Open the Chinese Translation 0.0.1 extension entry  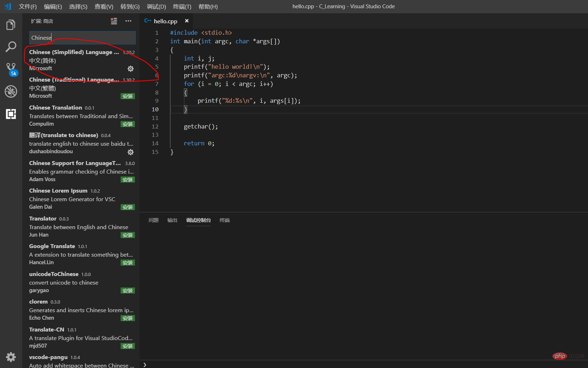point(81,115)
